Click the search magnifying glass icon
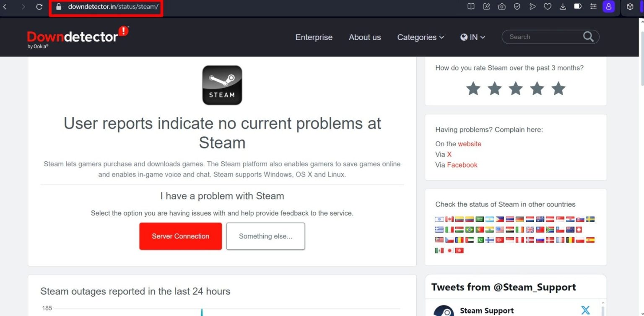This screenshot has height=316, width=644. tap(588, 37)
